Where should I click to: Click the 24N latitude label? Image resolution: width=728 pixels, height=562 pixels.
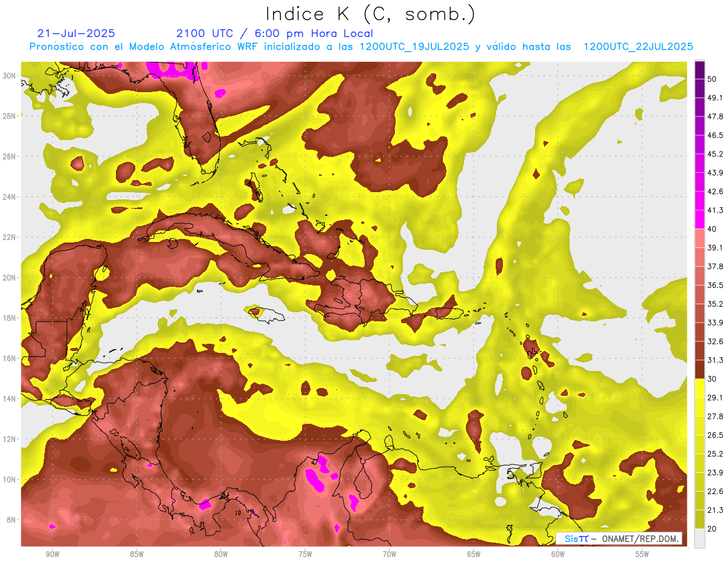[10, 197]
